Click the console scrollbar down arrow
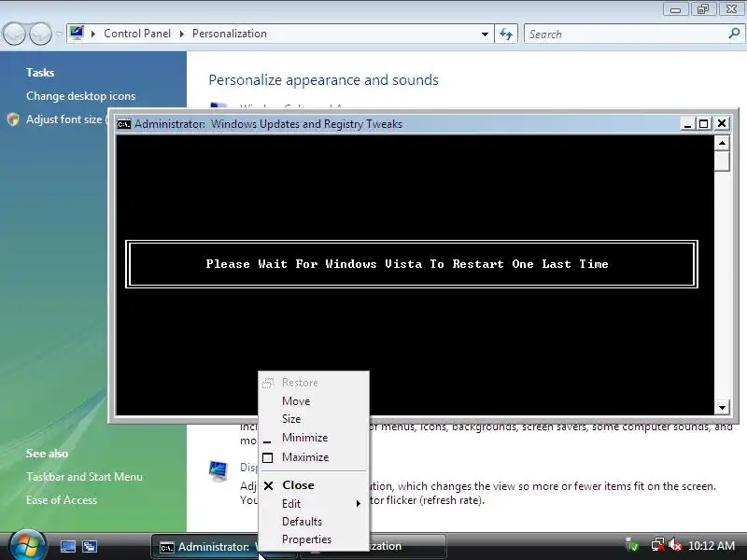 click(722, 407)
